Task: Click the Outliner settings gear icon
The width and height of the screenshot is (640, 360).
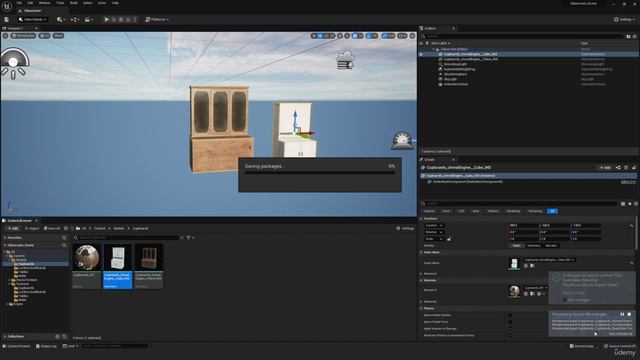Action: (x=634, y=36)
